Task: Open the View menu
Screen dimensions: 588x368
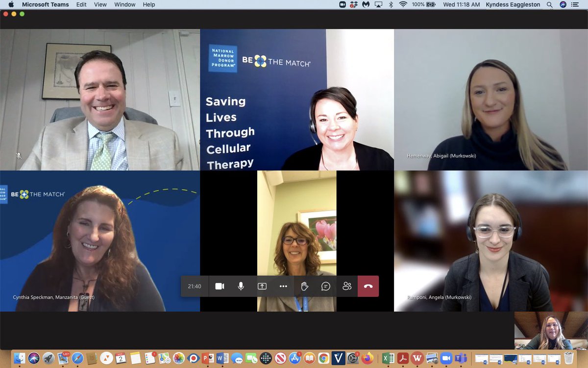Action: (x=100, y=4)
